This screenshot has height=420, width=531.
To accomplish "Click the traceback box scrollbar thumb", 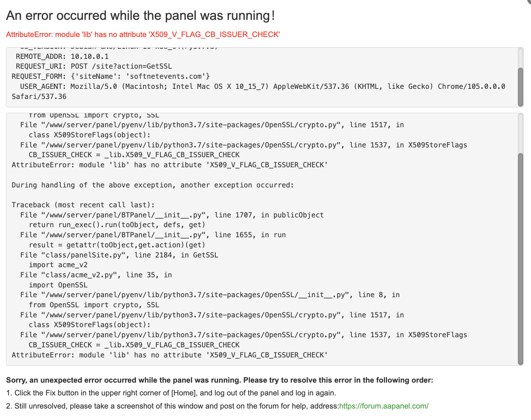I will [520, 258].
